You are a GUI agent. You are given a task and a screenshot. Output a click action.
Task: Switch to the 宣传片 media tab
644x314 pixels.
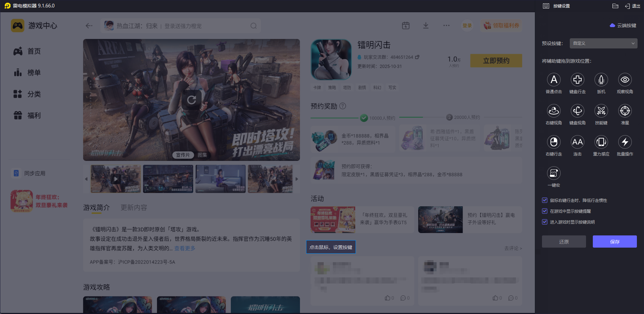[183, 155]
